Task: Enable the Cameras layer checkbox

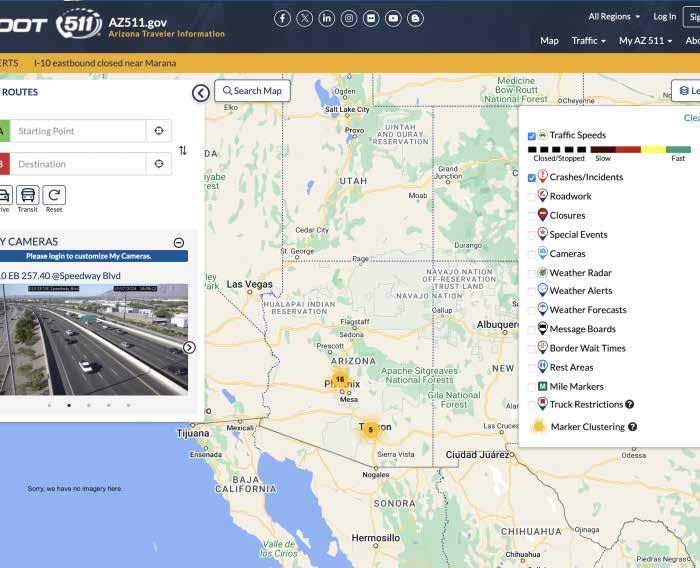Action: [532, 255]
